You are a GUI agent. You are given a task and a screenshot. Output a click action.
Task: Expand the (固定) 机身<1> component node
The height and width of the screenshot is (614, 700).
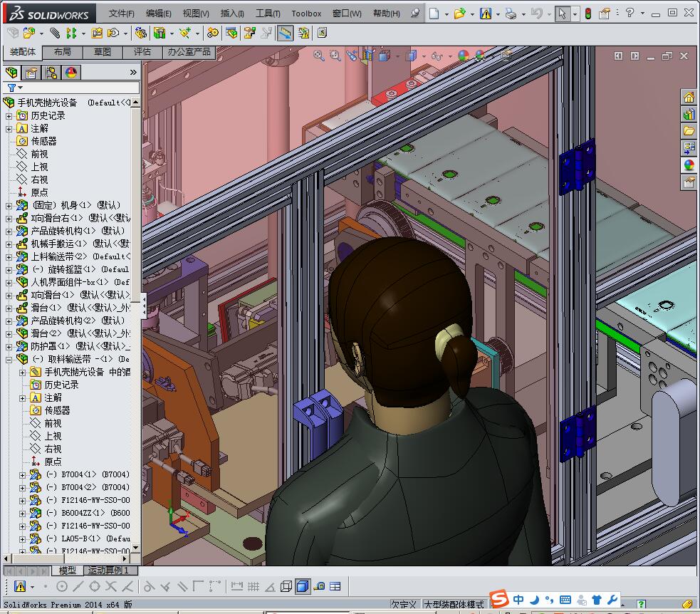click(9, 206)
